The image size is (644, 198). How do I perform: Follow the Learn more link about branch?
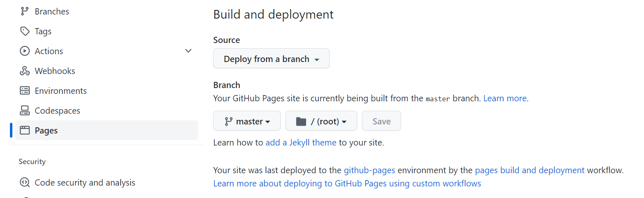[x=505, y=99]
